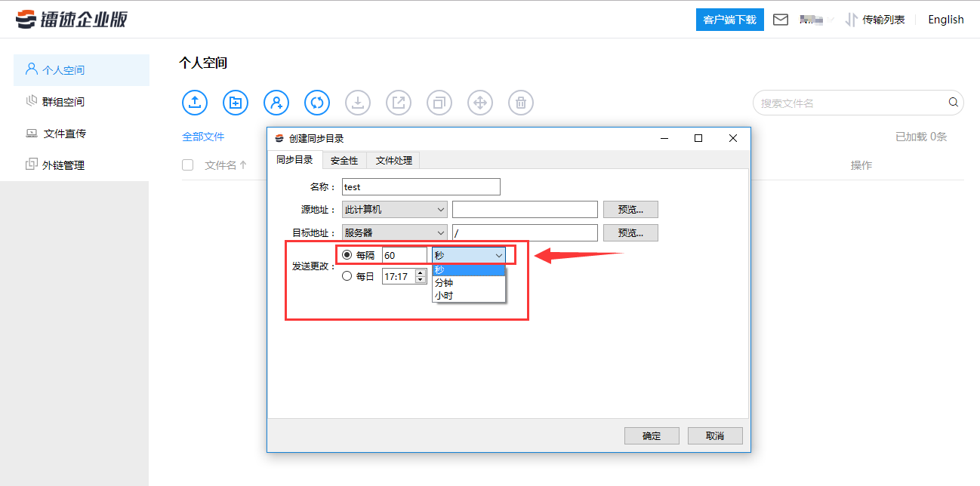Select the 每隔 interval radio button
The image size is (980, 486).
pyautogui.click(x=346, y=254)
